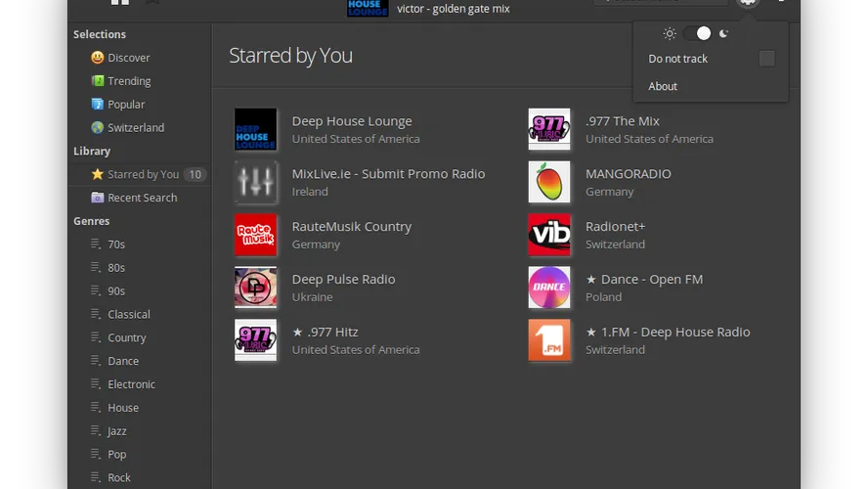Viewport: 868px width, 489px height.
Task: Click the moon icon for dark mode
Action: (724, 33)
